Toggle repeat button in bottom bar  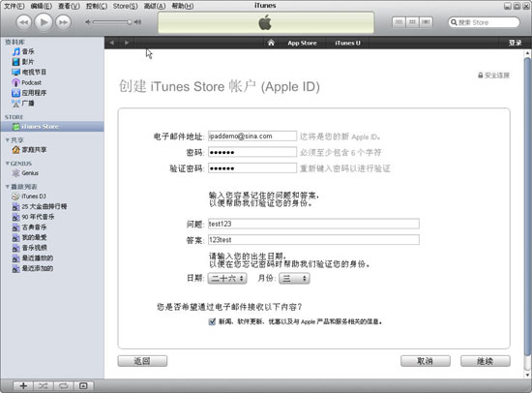(x=63, y=385)
